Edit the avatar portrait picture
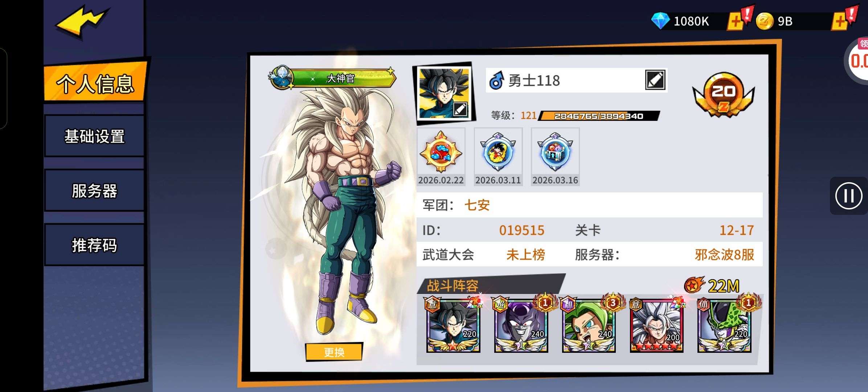This screenshot has height=392, width=868. point(460,109)
